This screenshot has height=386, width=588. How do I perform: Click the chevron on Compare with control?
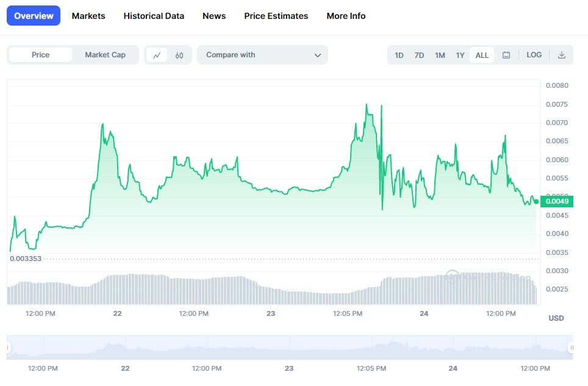click(x=318, y=54)
